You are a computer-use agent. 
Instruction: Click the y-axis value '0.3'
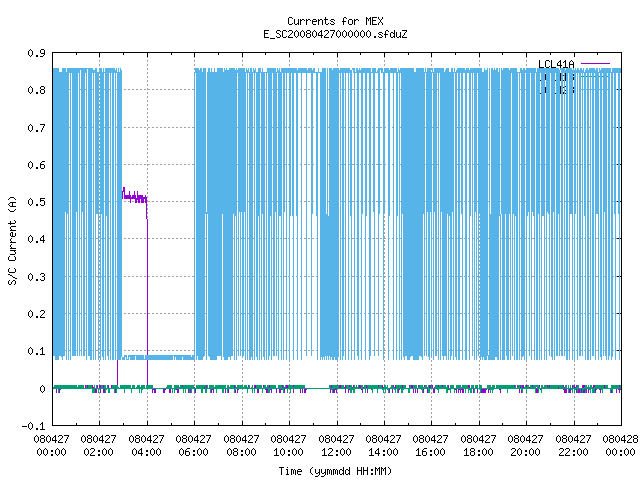click(x=36, y=277)
